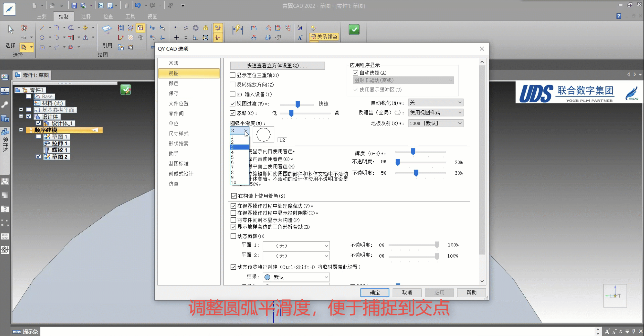
Task: Click the smart dimension lightning icon
Action: tap(237, 29)
